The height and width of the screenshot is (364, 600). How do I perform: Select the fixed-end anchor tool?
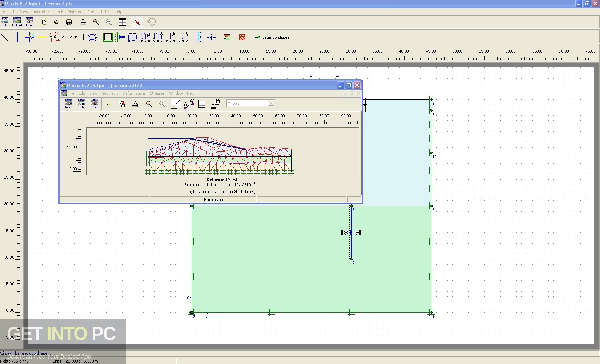80,37
